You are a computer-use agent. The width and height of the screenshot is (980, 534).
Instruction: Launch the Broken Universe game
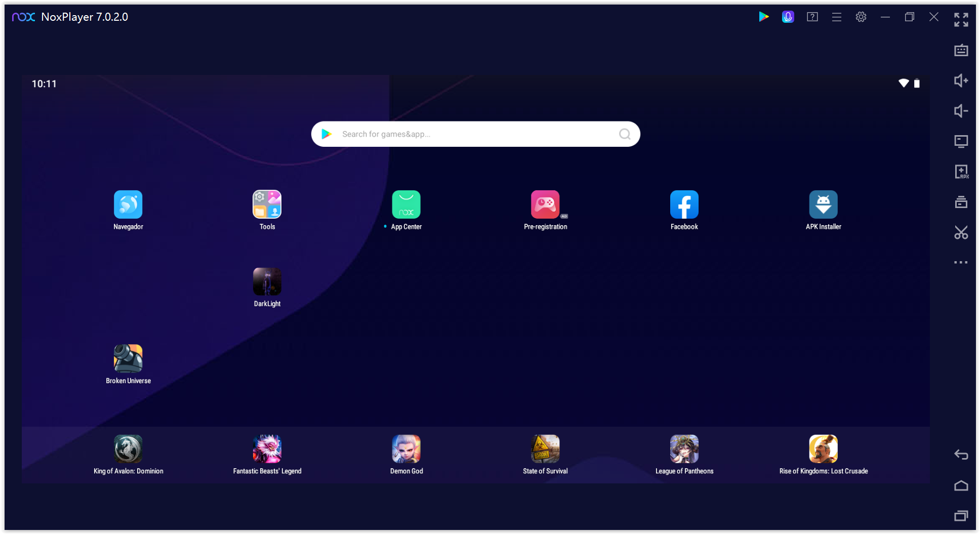(x=128, y=358)
